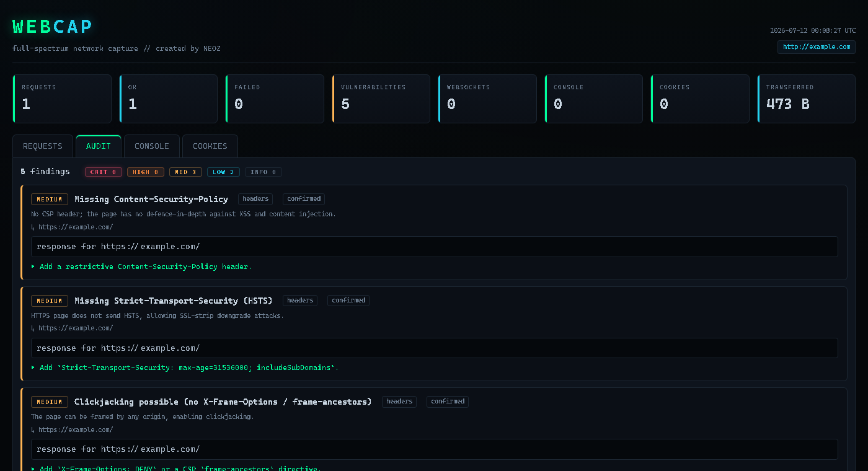Click the headers tag on Content-Security-Policy finding
This screenshot has height=471, width=868.
[x=255, y=199]
